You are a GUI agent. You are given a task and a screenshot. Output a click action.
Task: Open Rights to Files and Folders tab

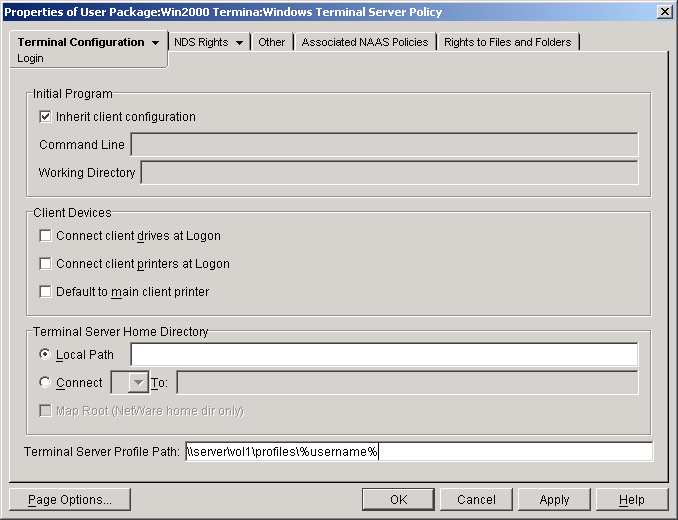pyautogui.click(x=508, y=42)
